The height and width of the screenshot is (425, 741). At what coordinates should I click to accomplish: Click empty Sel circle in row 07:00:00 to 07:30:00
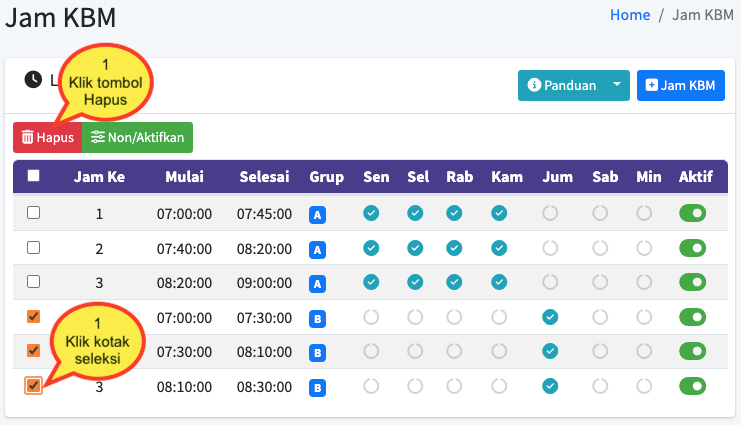415,317
